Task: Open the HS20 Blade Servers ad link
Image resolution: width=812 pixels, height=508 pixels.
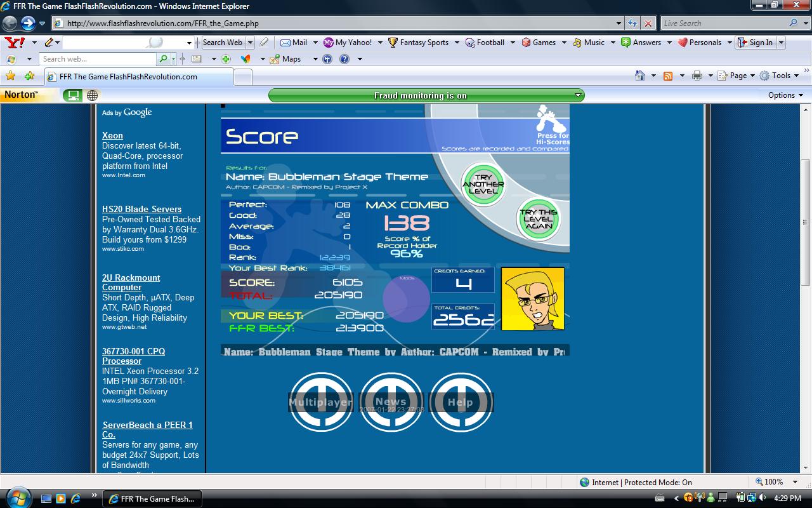Action: click(141, 209)
